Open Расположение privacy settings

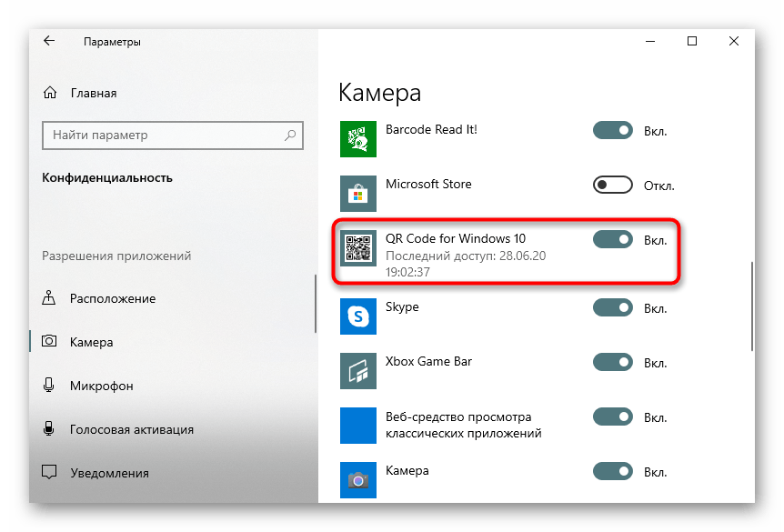coord(173,298)
